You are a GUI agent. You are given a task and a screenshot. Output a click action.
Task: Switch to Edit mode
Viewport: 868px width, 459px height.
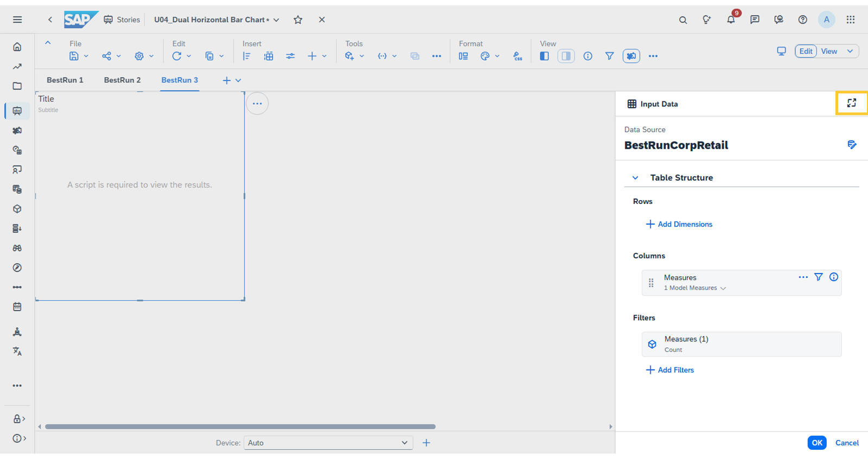(x=806, y=51)
